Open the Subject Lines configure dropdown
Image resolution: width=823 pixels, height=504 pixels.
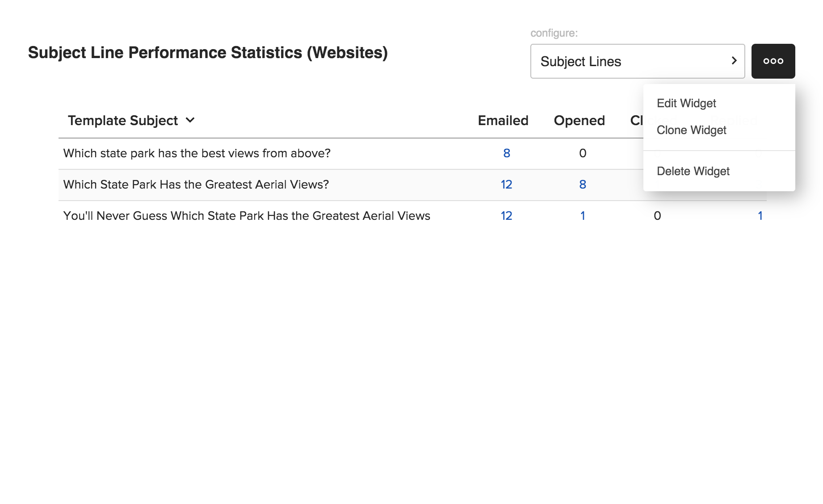[x=637, y=61]
